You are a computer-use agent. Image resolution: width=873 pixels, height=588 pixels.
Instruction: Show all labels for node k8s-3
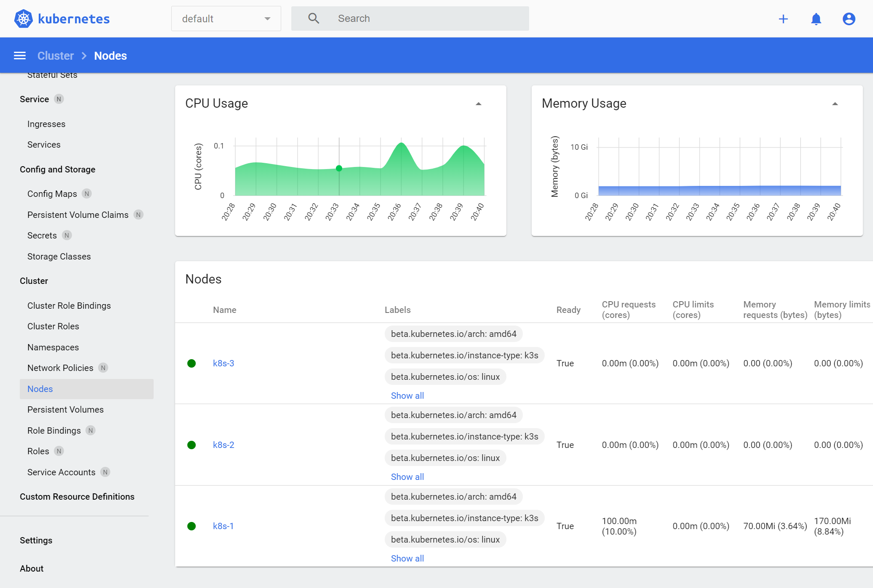407,395
